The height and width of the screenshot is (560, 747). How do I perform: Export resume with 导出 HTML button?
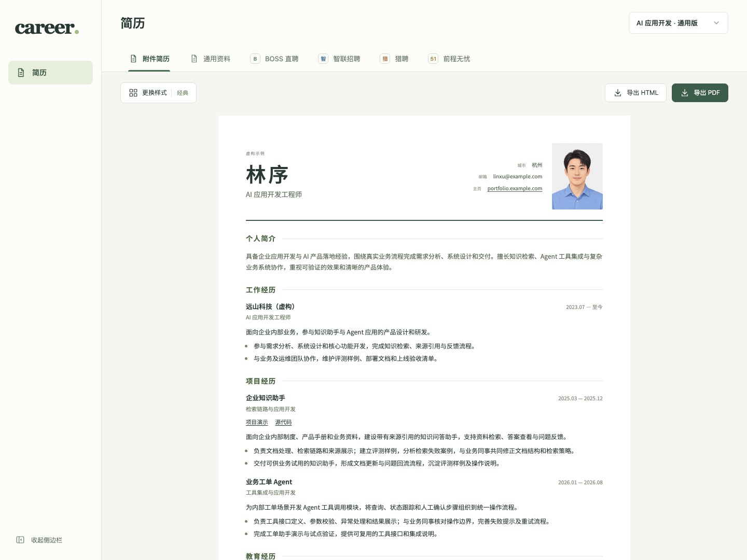coord(635,93)
